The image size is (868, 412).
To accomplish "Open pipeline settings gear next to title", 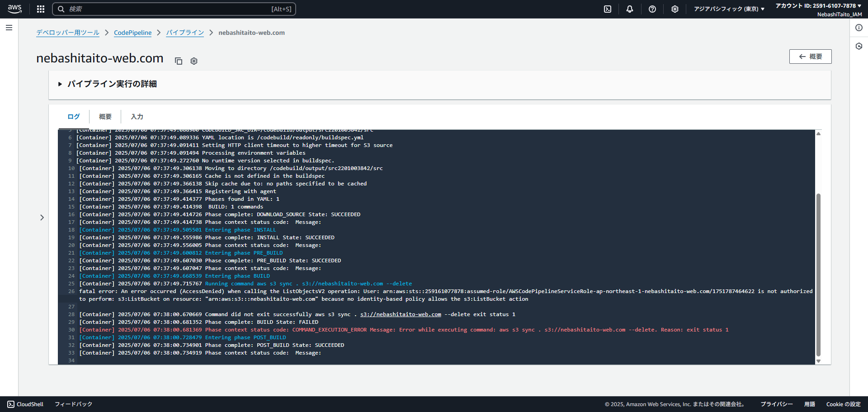I will click(x=194, y=61).
